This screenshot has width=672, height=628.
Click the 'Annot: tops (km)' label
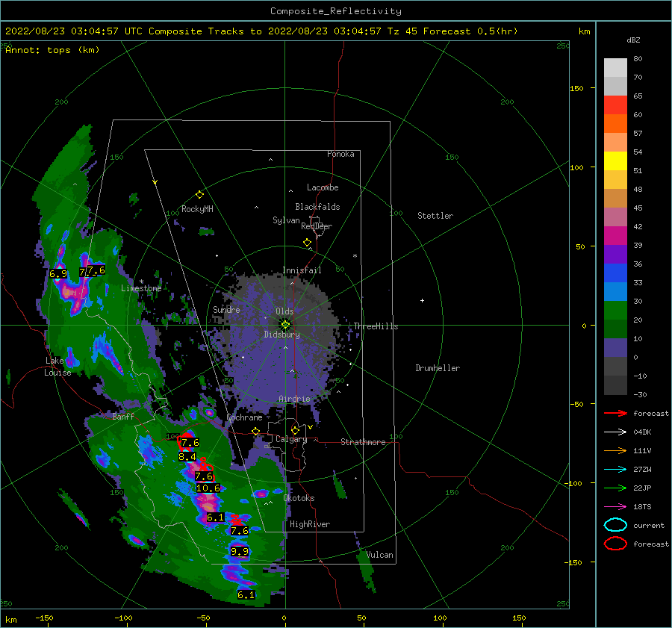(x=52, y=50)
